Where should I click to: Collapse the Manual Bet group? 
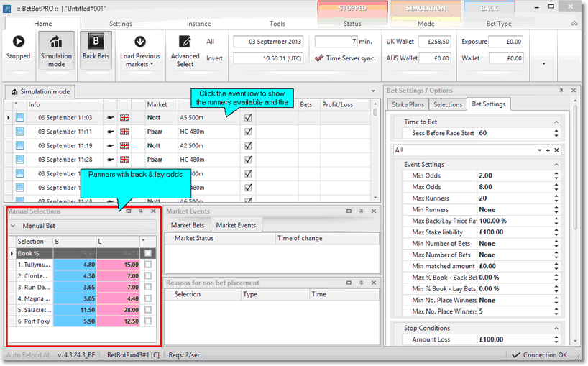13,226
